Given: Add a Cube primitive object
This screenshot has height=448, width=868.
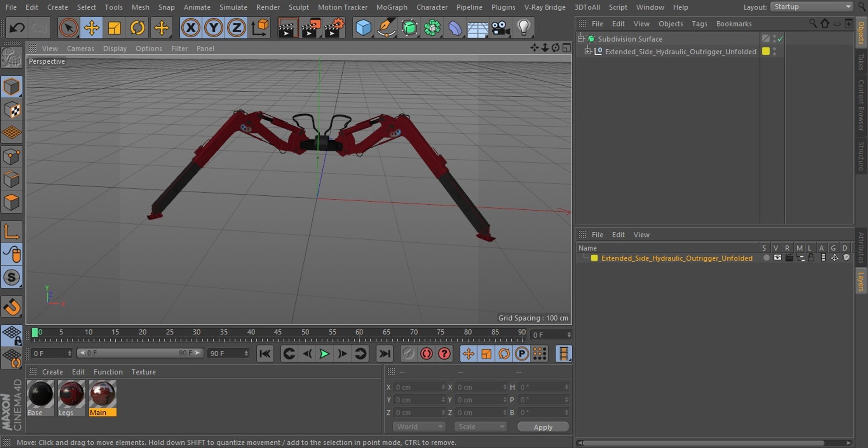Looking at the screenshot, I should tap(363, 28).
